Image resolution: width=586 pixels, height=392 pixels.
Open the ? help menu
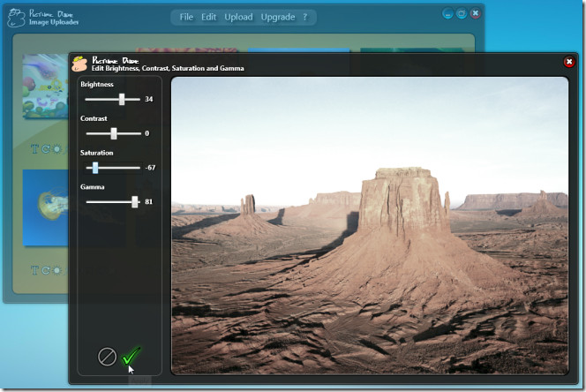(x=305, y=17)
